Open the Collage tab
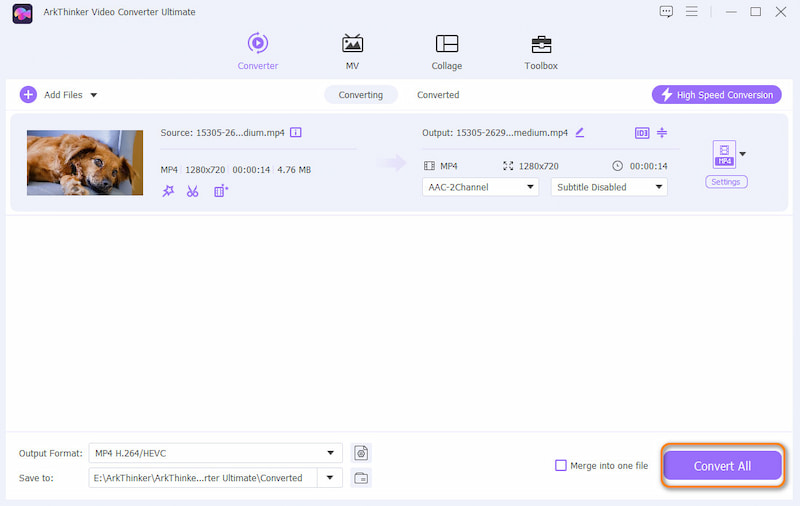800x506 pixels. (446, 52)
